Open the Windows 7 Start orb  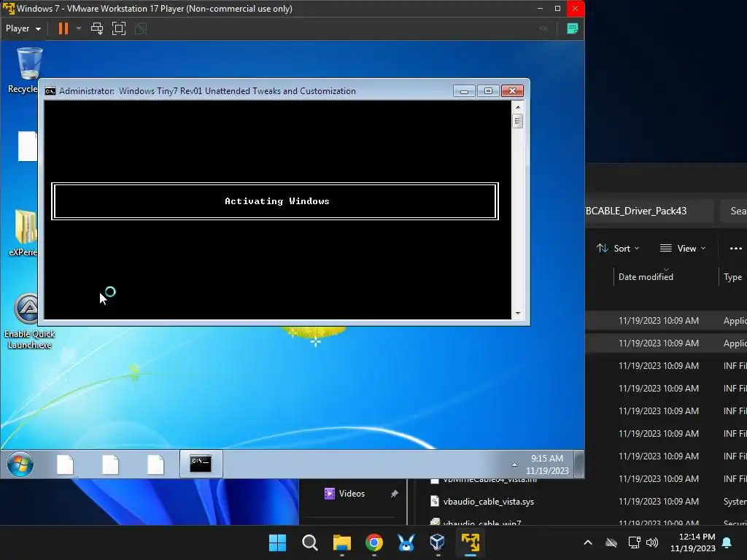point(20,464)
